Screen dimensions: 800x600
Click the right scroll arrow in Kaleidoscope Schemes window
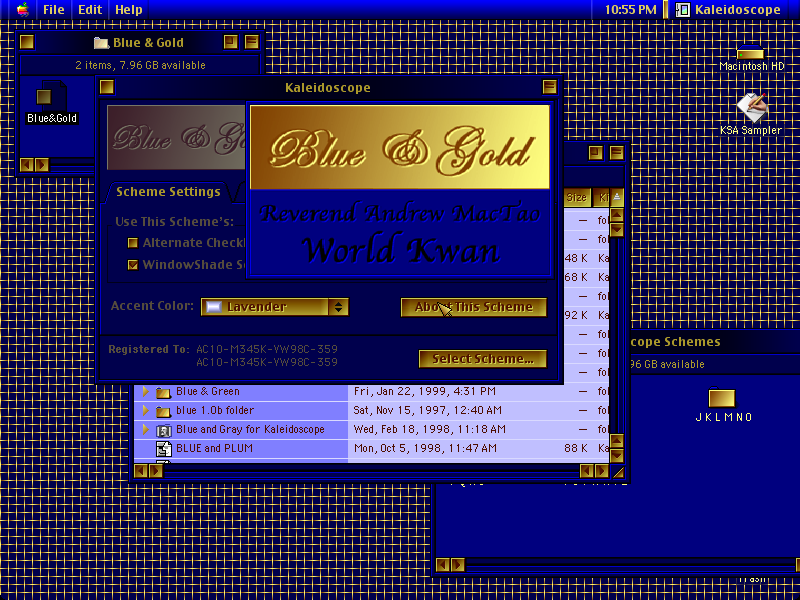tap(458, 565)
